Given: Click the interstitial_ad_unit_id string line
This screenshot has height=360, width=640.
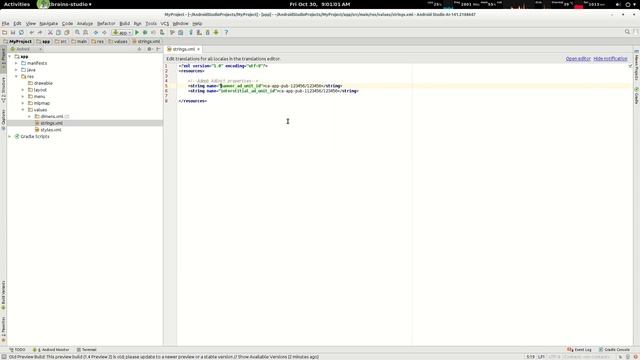Looking at the screenshot, I should coord(273,91).
